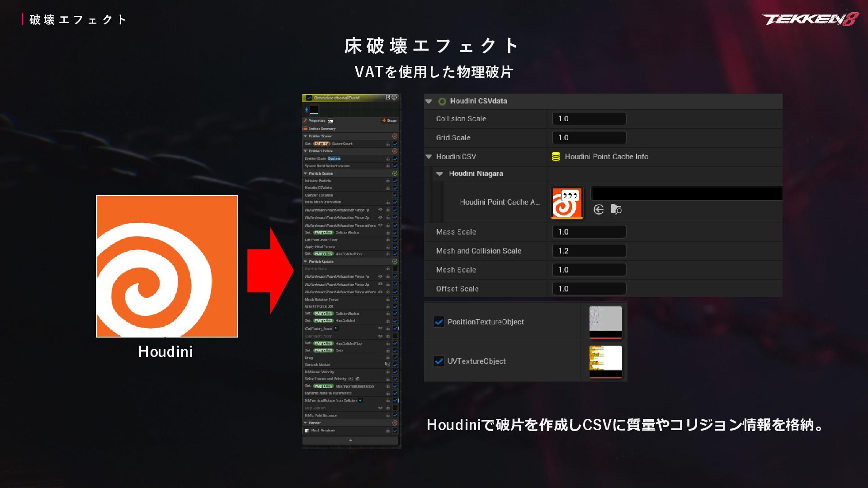Image resolution: width=868 pixels, height=488 pixels.
Task: Click the Scratch Module edit icon
Action: coord(387,364)
